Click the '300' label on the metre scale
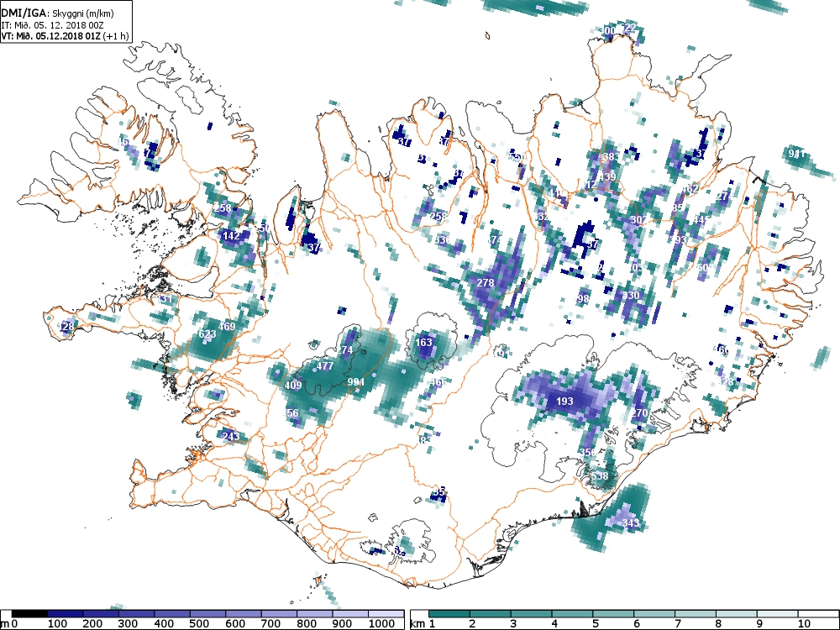This screenshot has width=840, height=630. point(129,623)
